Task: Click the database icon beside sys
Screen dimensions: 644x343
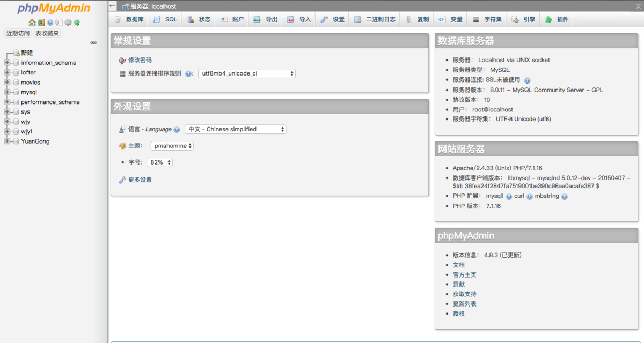Action: click(x=16, y=112)
